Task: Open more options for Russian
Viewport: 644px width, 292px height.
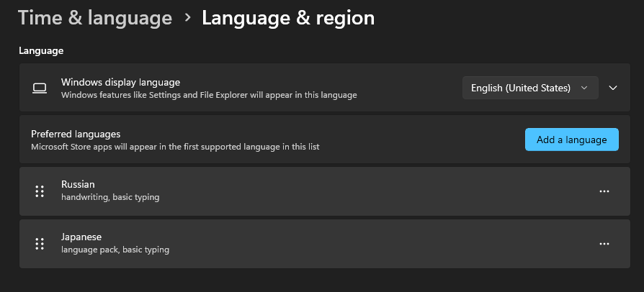Action: (604, 191)
